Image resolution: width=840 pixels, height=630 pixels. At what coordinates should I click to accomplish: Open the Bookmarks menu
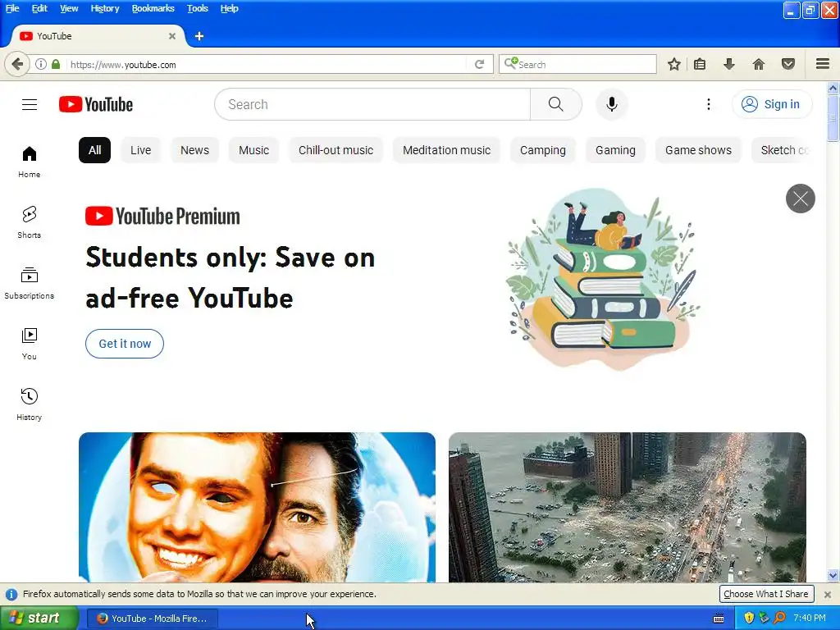coord(153,8)
